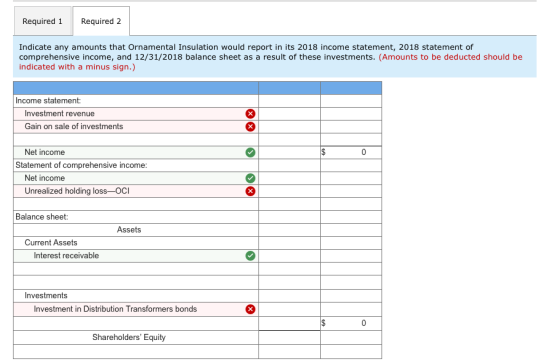Click the first amount field for Unrealized holding loss—OCI

click(x=289, y=191)
